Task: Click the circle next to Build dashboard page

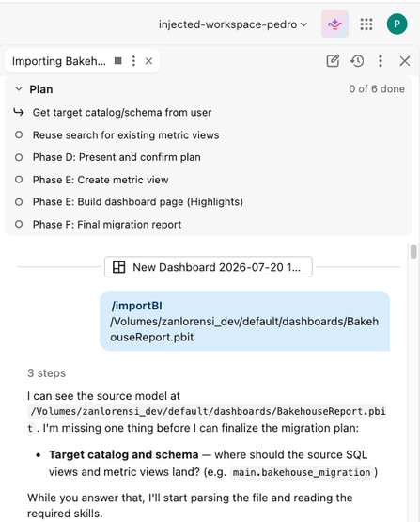Action: (x=19, y=201)
